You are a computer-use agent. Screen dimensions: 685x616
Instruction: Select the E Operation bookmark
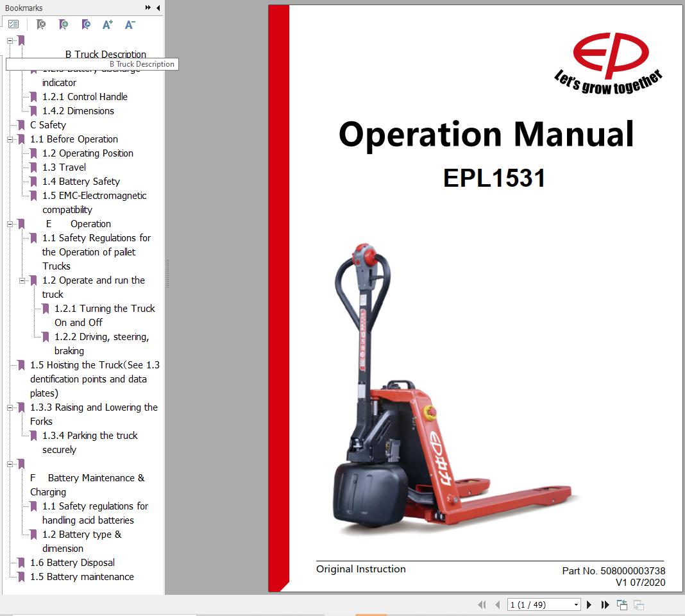79,224
